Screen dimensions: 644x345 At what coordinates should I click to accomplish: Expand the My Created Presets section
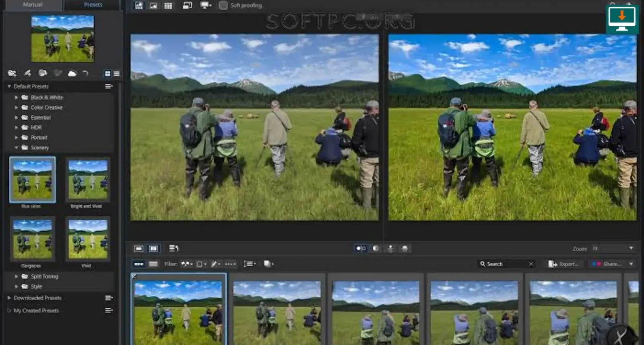click(9, 310)
